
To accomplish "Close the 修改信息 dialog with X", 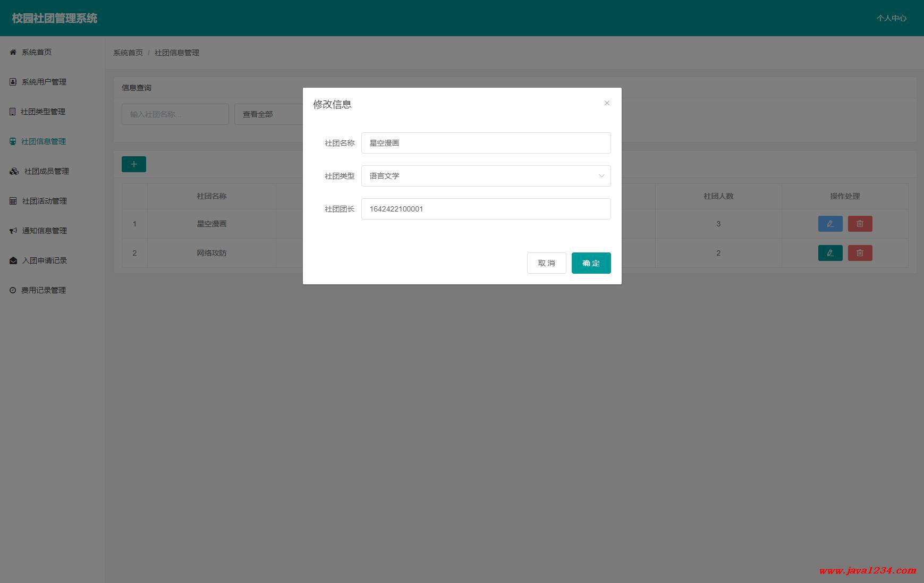I will click(x=607, y=103).
